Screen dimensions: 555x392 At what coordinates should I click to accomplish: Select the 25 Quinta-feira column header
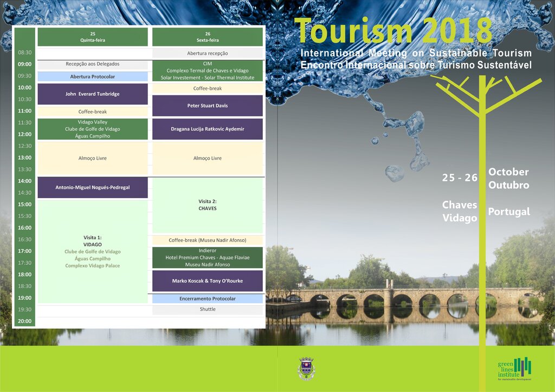(93, 37)
